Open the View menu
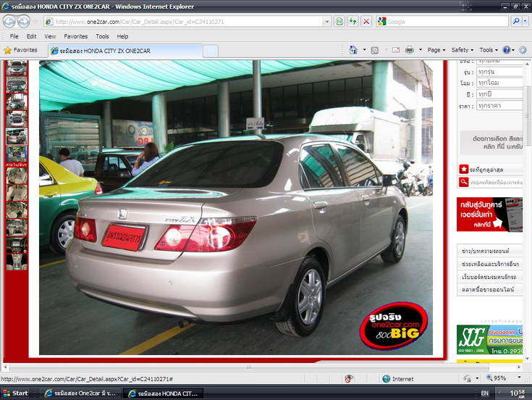The height and width of the screenshot is (400, 532). [x=50, y=36]
